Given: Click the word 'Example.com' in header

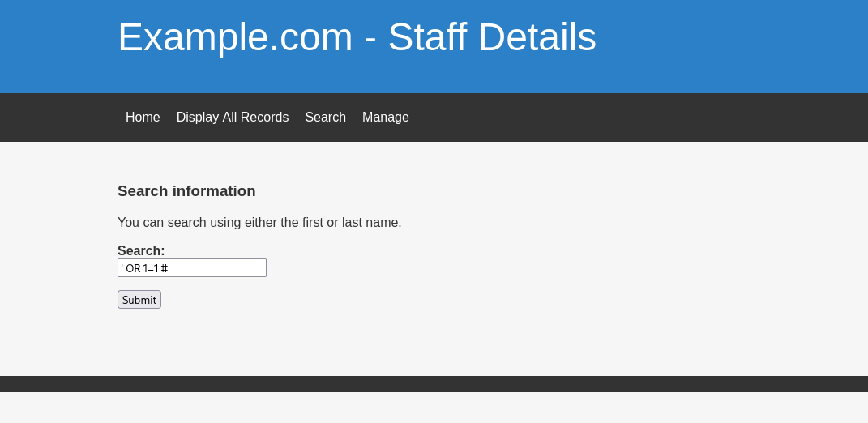Looking at the screenshot, I should [x=235, y=37].
